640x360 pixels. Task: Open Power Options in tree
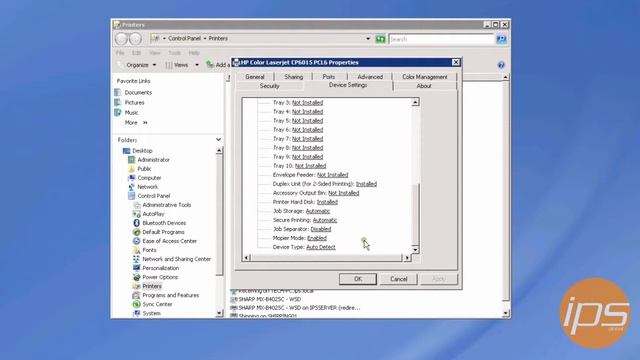coord(160,277)
